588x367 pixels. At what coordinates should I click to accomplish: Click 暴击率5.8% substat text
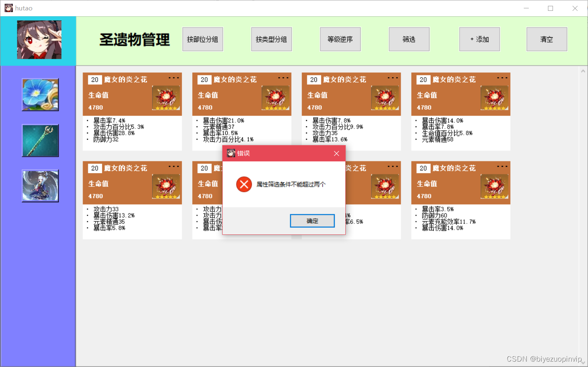click(109, 228)
